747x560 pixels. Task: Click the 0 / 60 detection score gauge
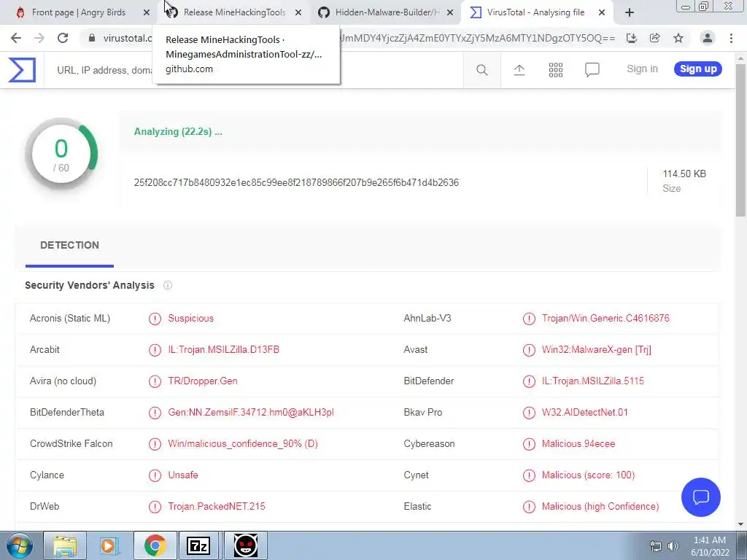click(61, 154)
